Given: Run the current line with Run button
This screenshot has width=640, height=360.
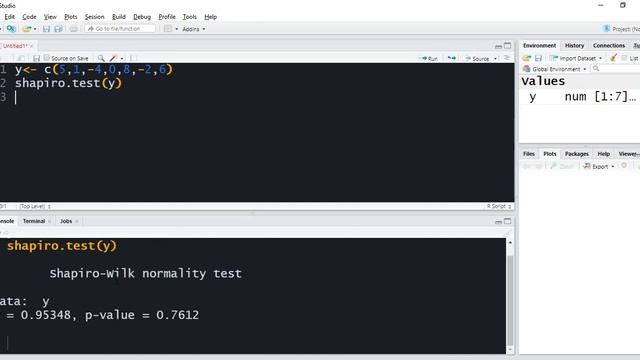Looking at the screenshot, I should pyautogui.click(x=428, y=58).
